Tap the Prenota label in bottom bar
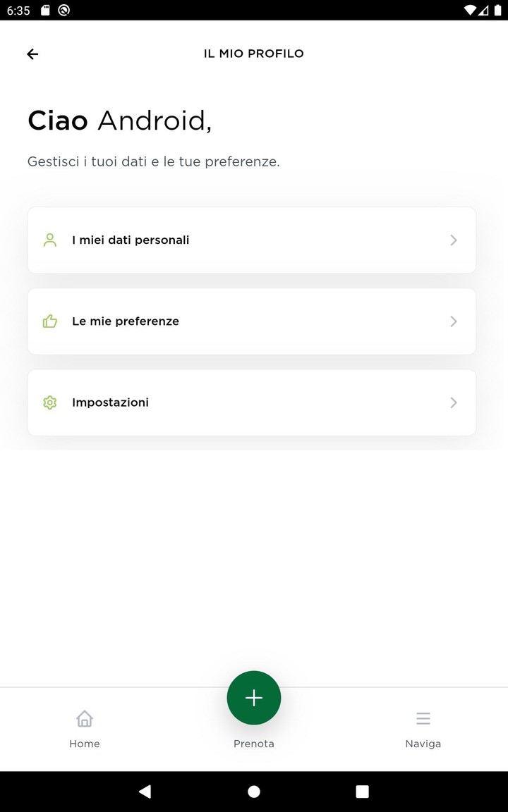508x812 pixels. pos(254,744)
